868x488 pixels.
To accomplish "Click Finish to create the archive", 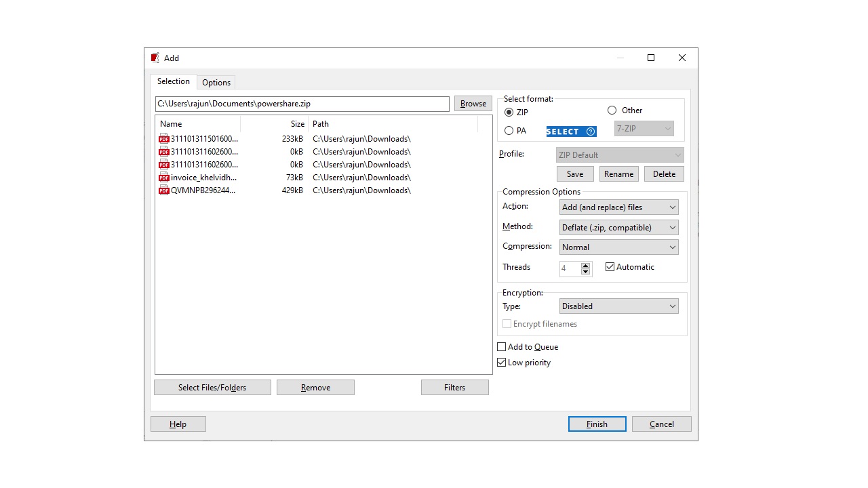I will tap(597, 424).
